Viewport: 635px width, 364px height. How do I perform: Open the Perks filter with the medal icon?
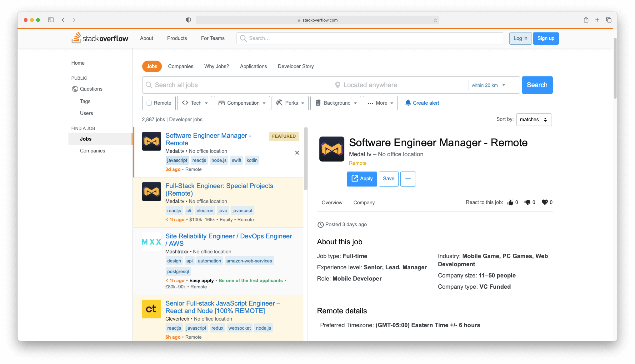(290, 103)
